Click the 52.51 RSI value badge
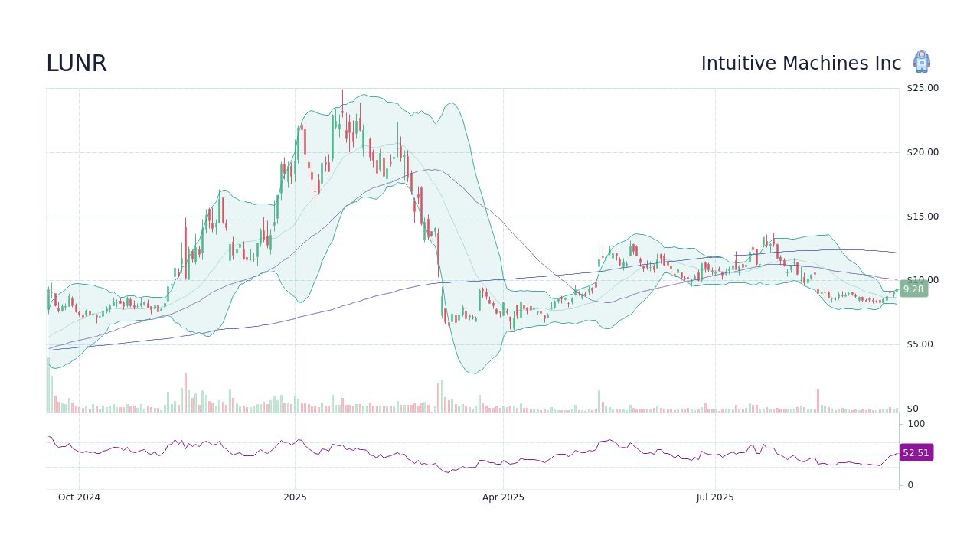 pyautogui.click(x=916, y=453)
